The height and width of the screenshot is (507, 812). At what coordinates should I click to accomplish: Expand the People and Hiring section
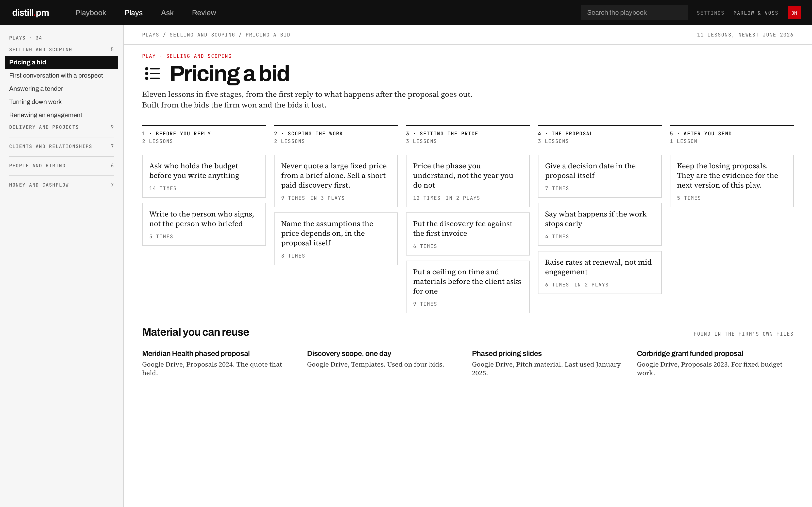61,166
